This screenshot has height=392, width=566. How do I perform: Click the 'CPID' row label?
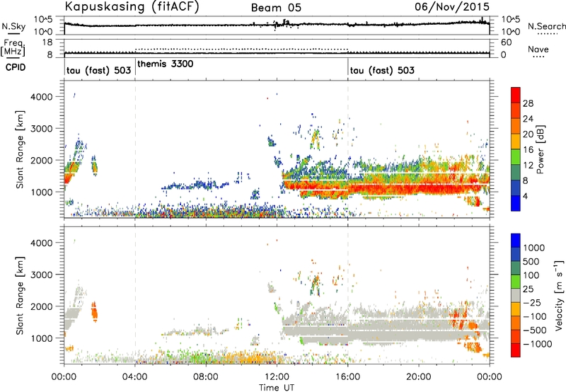pos(16,67)
